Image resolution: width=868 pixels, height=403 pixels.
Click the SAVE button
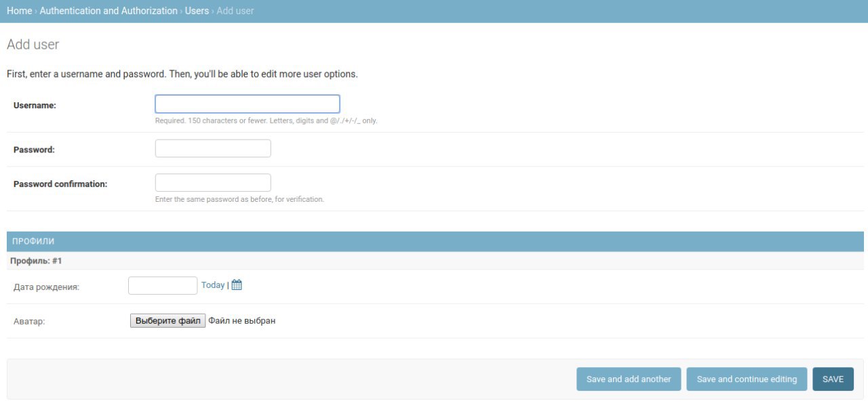tap(833, 379)
